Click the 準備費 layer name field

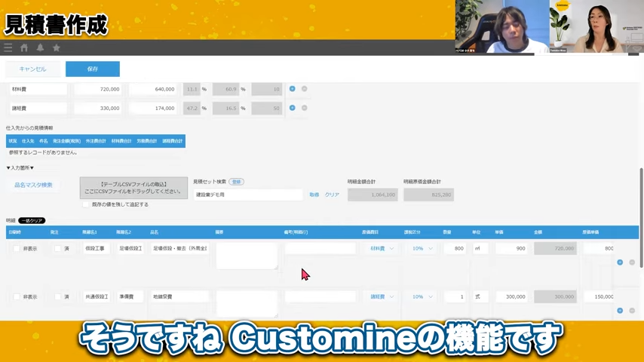pos(130,296)
